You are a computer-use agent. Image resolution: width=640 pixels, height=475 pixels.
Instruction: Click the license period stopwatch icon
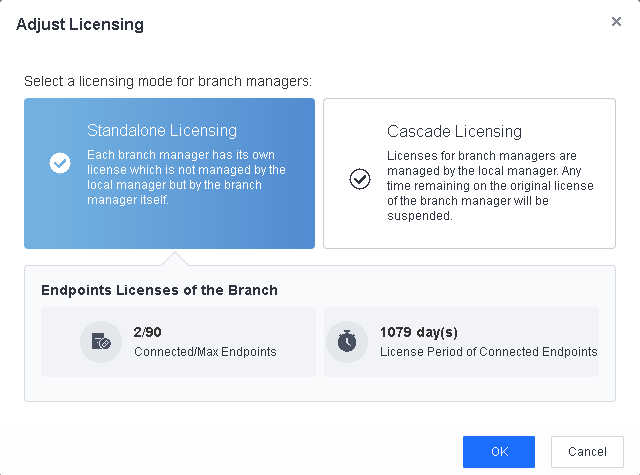(346, 341)
